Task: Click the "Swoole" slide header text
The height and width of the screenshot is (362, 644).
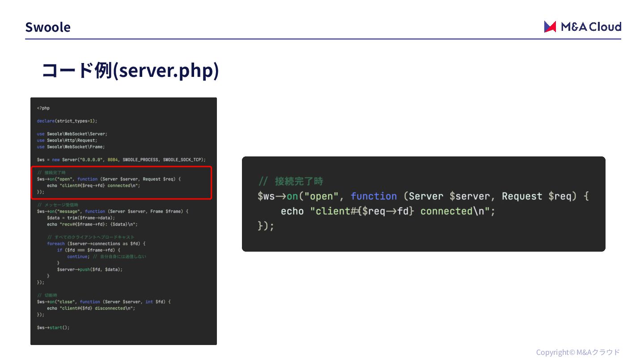Action: click(x=48, y=27)
